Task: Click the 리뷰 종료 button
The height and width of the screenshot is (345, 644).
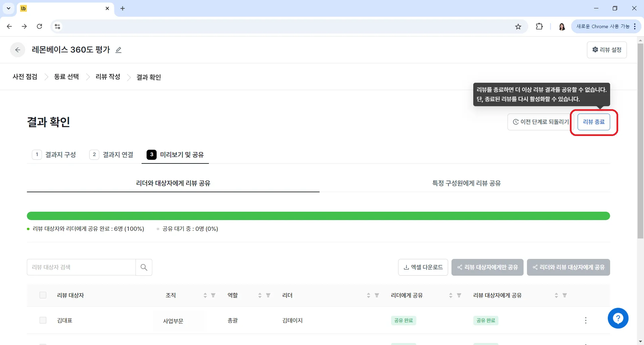Action: (x=594, y=122)
